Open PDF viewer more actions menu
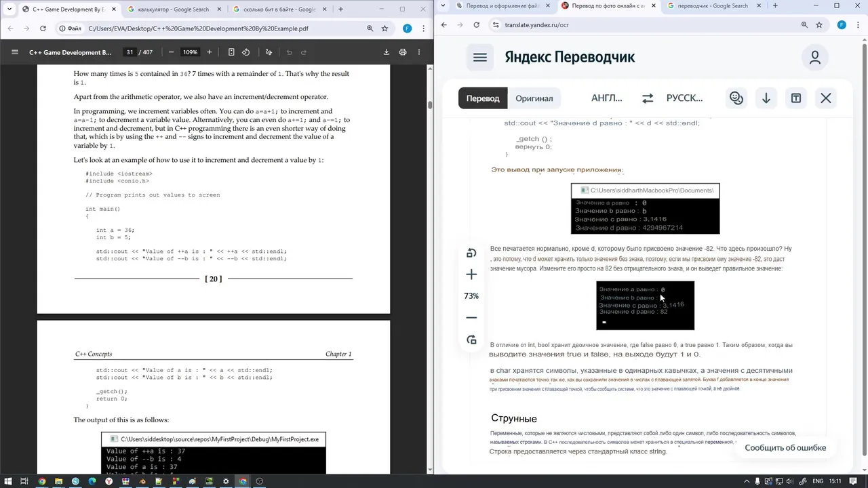Image resolution: width=868 pixels, height=488 pixels. pyautogui.click(x=419, y=52)
